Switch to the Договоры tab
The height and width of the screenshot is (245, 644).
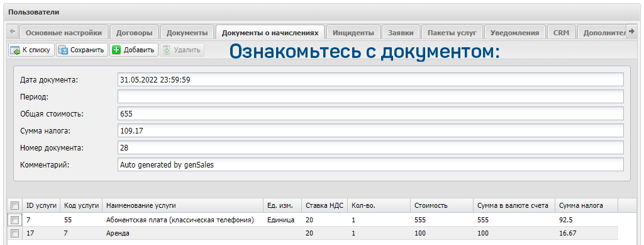(135, 33)
